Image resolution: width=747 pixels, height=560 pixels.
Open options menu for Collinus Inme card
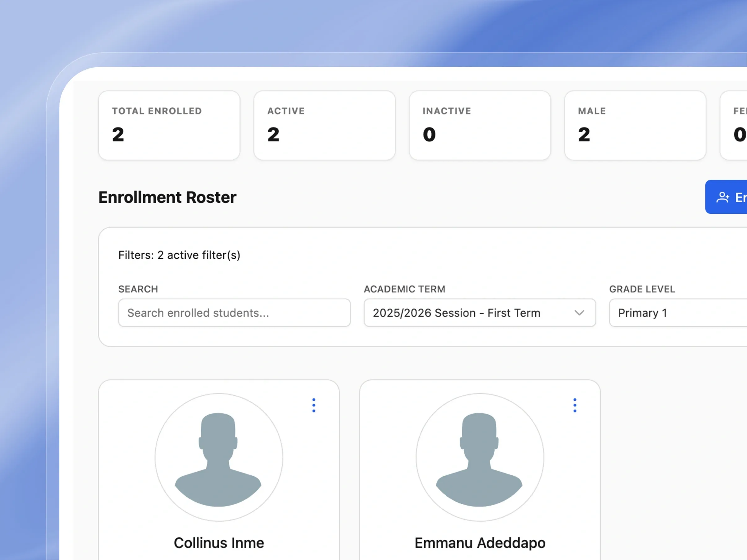314,405
